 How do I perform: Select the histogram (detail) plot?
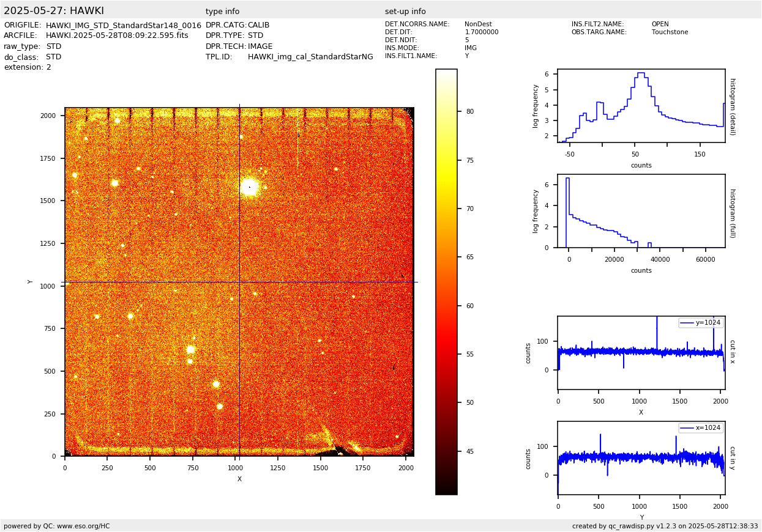[x=641, y=106]
